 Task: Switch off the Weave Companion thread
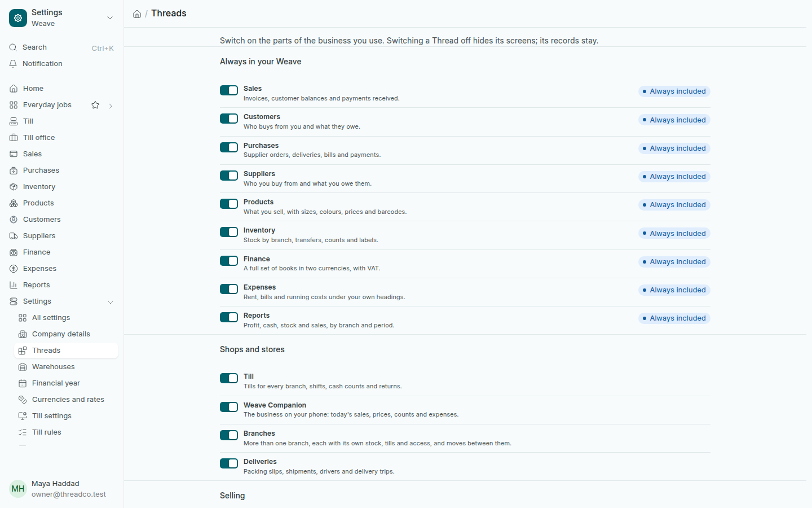click(229, 407)
